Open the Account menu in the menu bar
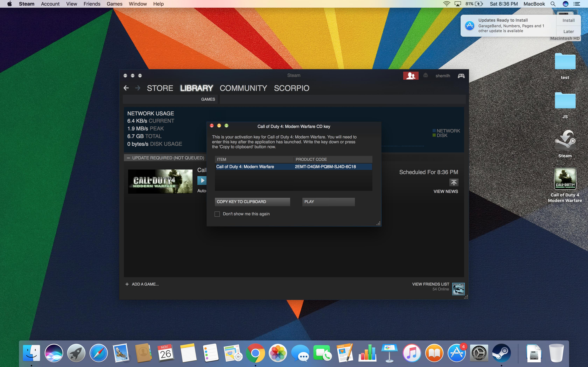Image resolution: width=588 pixels, height=367 pixels. 50,4
